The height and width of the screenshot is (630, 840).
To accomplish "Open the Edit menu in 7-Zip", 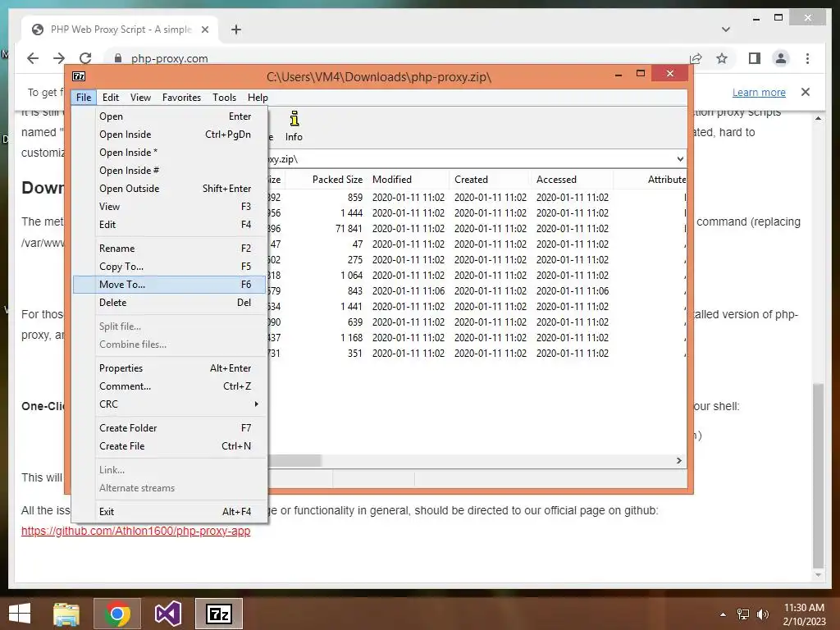I will pos(111,98).
